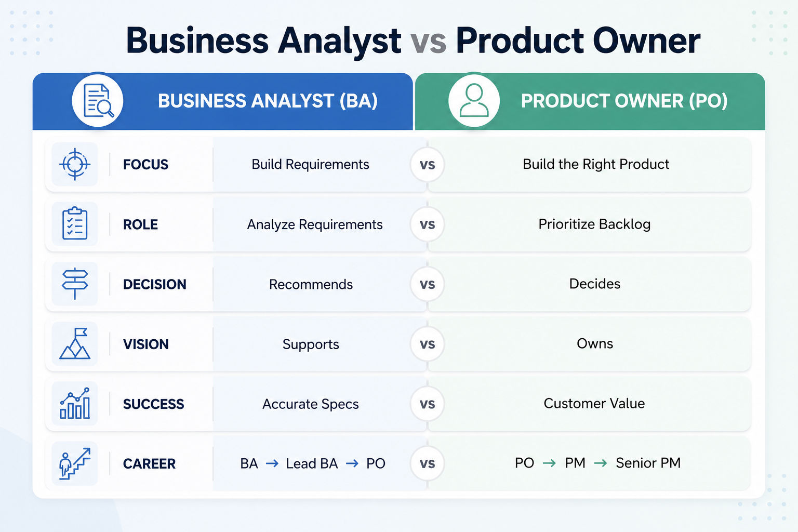Select the Success bar chart icon
798x532 pixels.
pyautogui.click(x=75, y=403)
